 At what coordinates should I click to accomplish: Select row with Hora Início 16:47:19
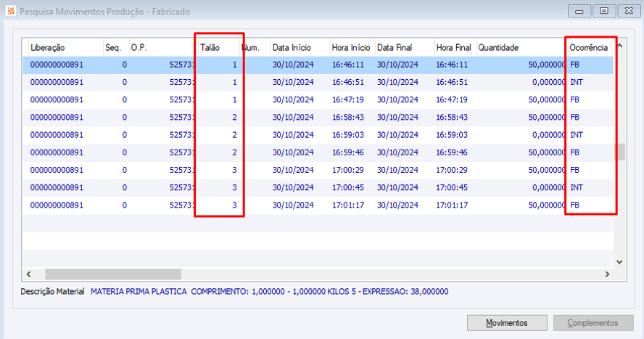tap(318, 100)
